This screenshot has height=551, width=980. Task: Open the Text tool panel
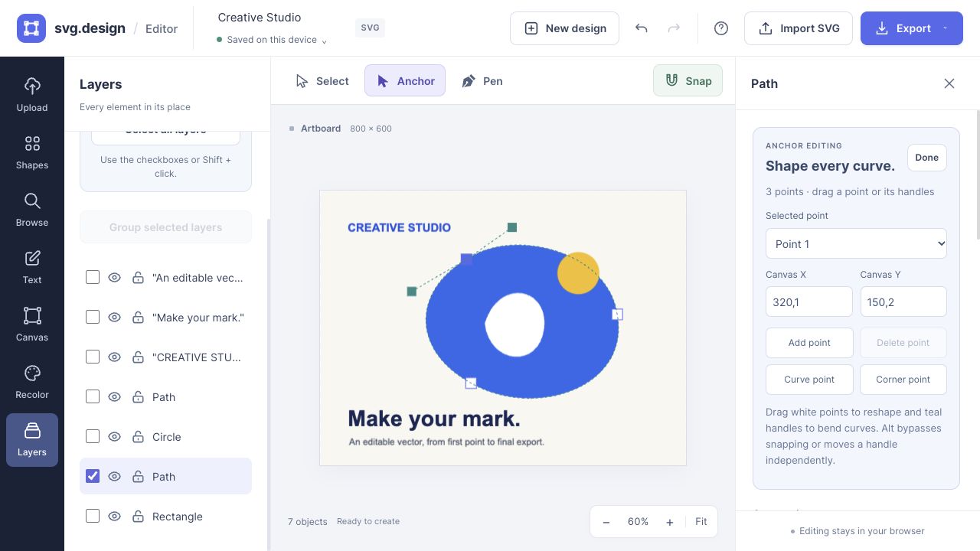pos(32,267)
